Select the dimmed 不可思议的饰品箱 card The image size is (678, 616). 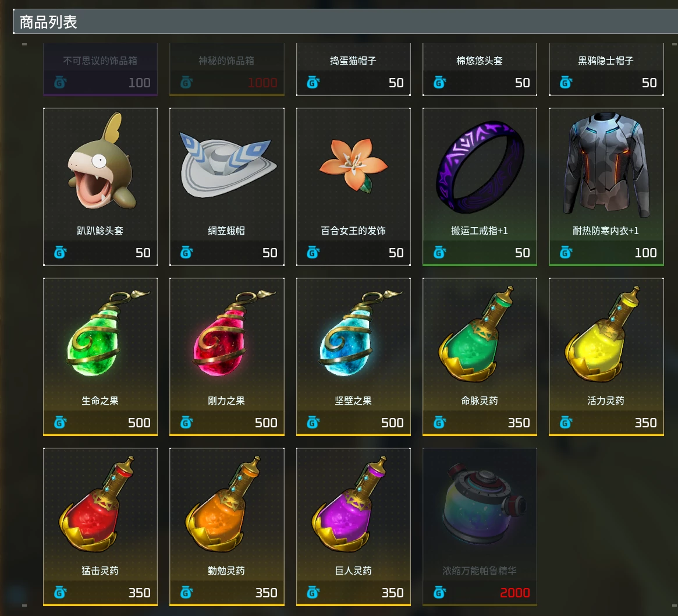tap(100, 69)
